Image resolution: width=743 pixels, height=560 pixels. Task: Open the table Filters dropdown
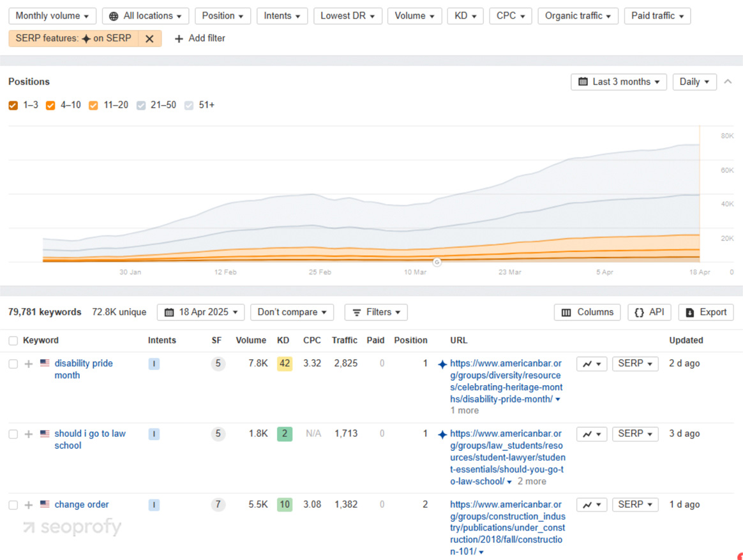[x=376, y=313]
